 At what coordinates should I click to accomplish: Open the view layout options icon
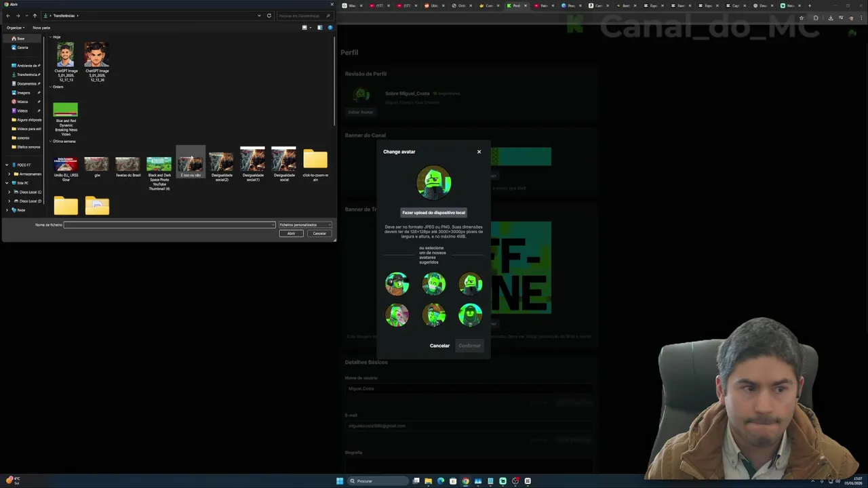coord(304,28)
